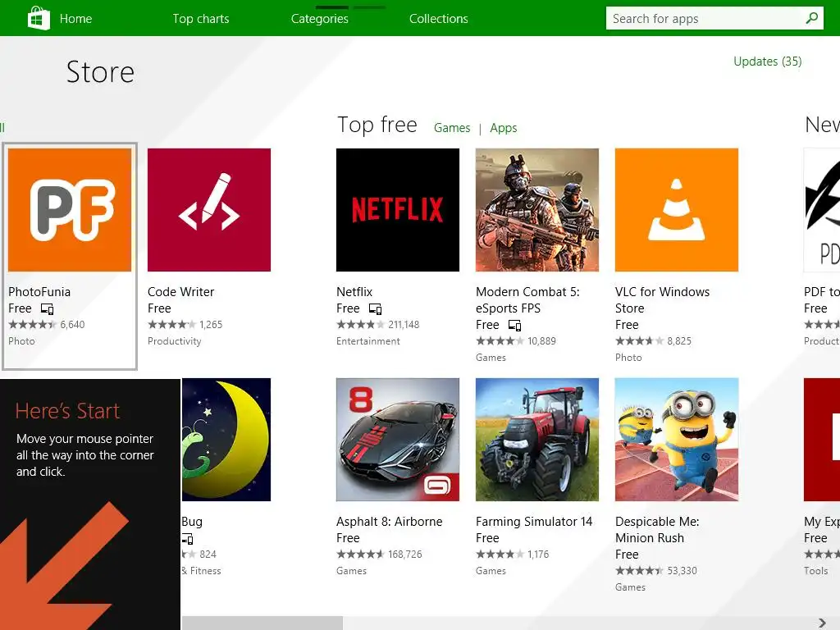Filter Top free by Apps
The image size is (840, 630).
[503, 128]
